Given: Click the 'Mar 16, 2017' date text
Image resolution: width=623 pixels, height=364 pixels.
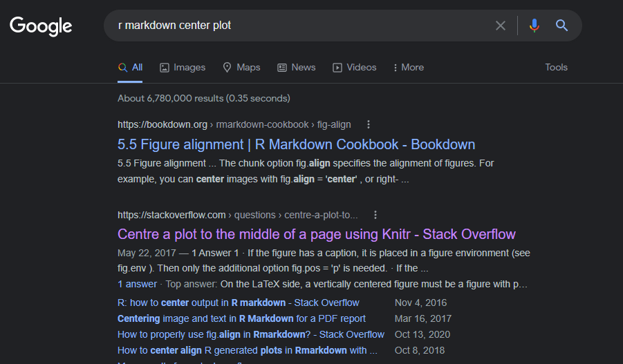Looking at the screenshot, I should point(423,318).
